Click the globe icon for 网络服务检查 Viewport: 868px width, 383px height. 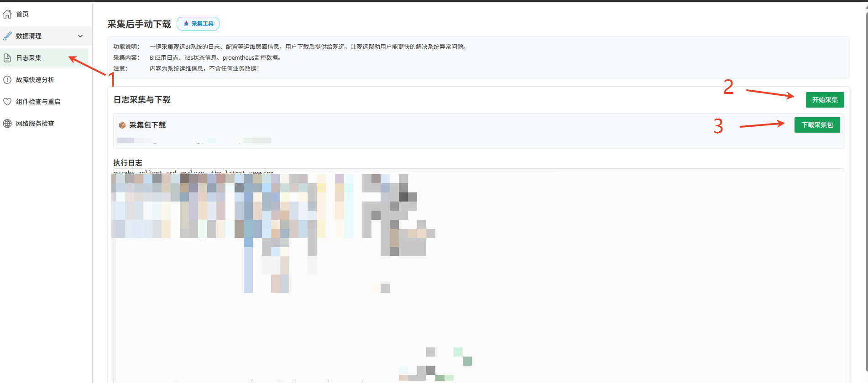(x=7, y=124)
